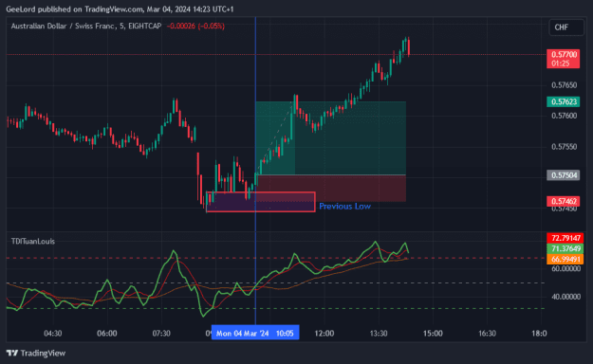Click the Previous Low red rectangle box
This screenshot has width=593, height=364.
(261, 202)
